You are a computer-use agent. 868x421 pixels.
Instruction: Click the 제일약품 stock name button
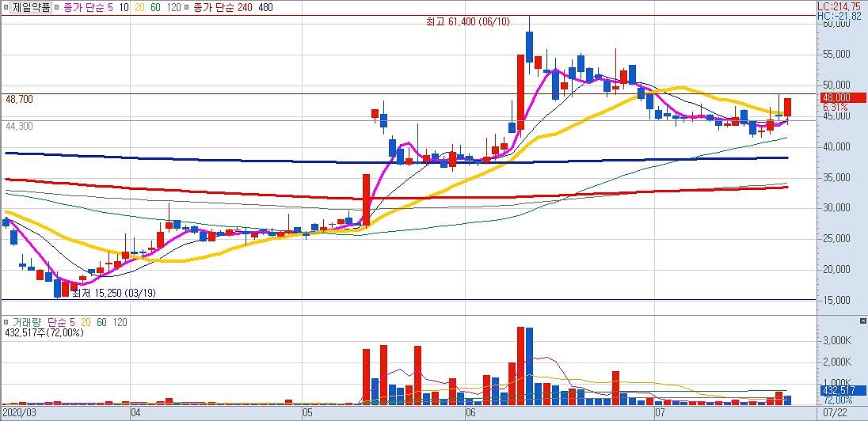[x=32, y=7]
